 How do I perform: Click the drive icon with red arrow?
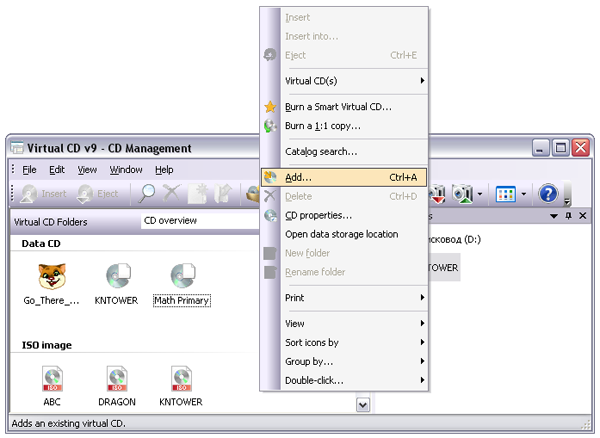[x=437, y=194]
